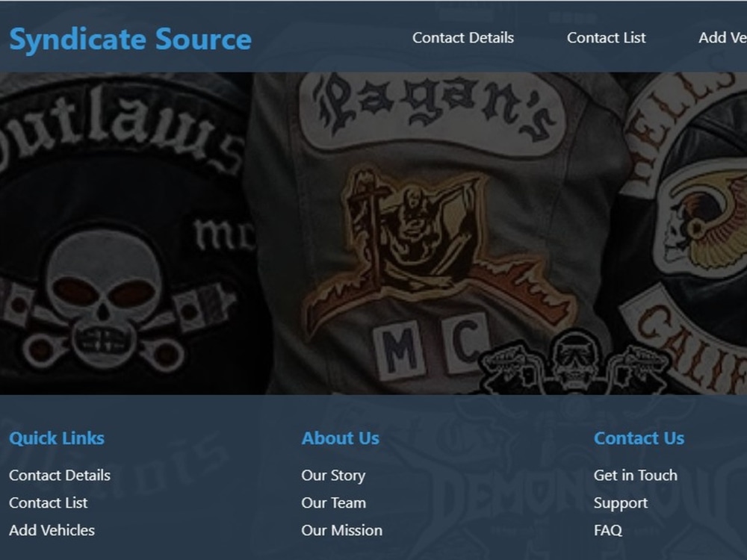747x560 pixels.
Task: Open the Support footer link
Action: coord(620,503)
